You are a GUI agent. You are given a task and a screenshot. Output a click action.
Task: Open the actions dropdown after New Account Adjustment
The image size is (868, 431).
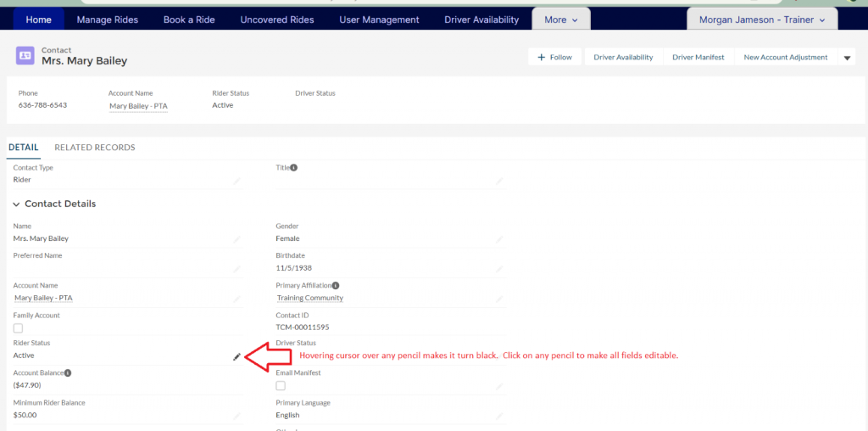tap(847, 58)
